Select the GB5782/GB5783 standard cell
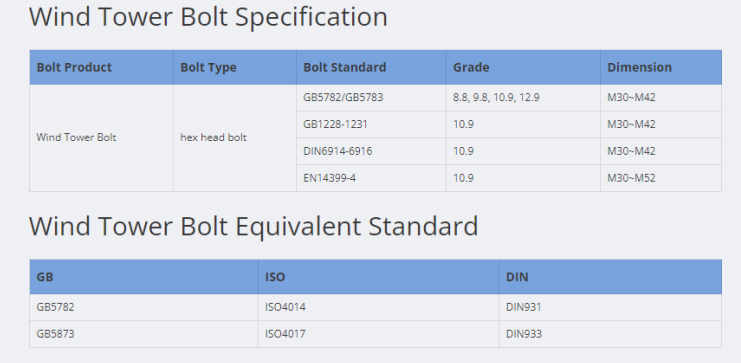 coord(371,97)
